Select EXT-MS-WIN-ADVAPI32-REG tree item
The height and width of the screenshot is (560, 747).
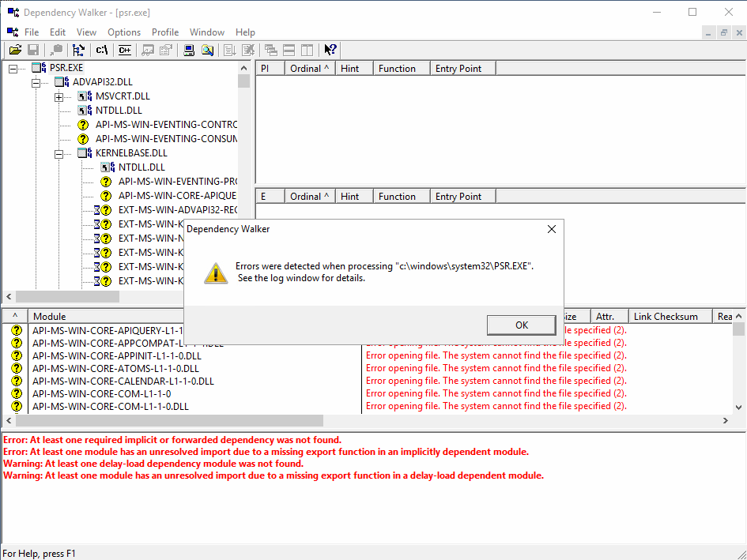tap(177, 210)
